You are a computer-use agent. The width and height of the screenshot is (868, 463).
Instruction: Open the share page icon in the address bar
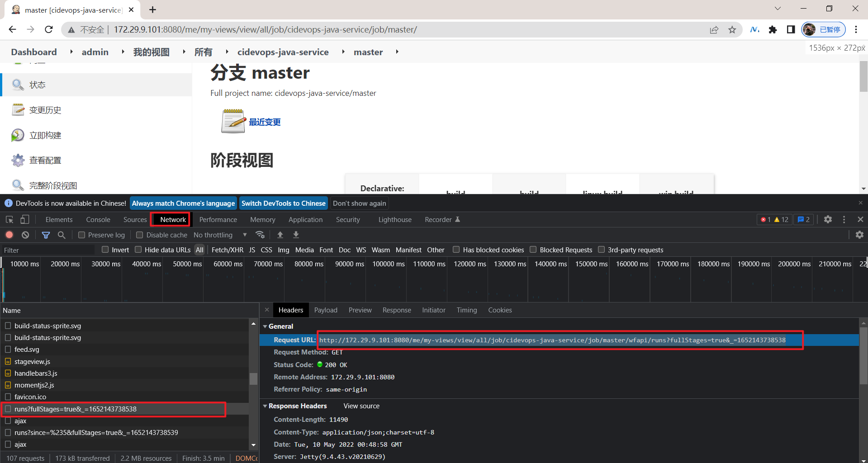pyautogui.click(x=714, y=30)
